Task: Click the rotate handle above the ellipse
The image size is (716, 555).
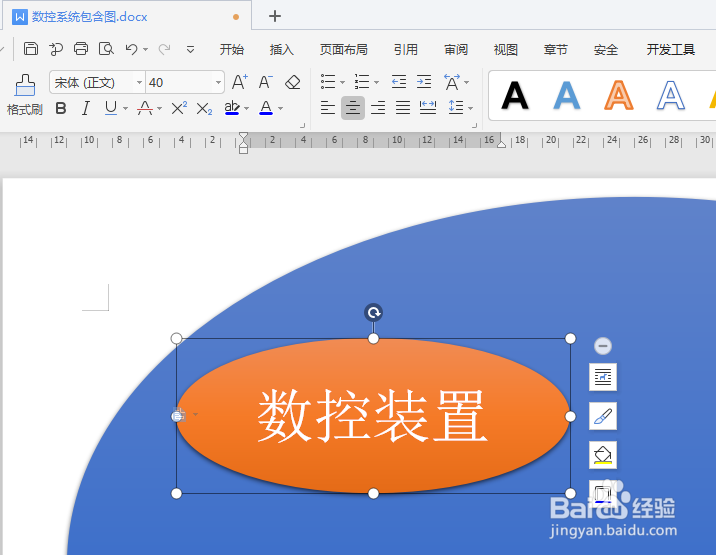Action: 374,313
